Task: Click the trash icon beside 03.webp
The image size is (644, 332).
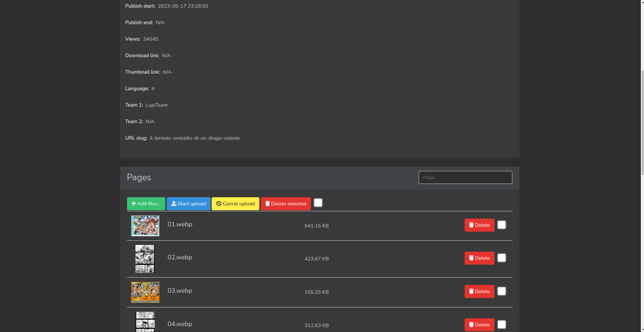Action: 471,291
